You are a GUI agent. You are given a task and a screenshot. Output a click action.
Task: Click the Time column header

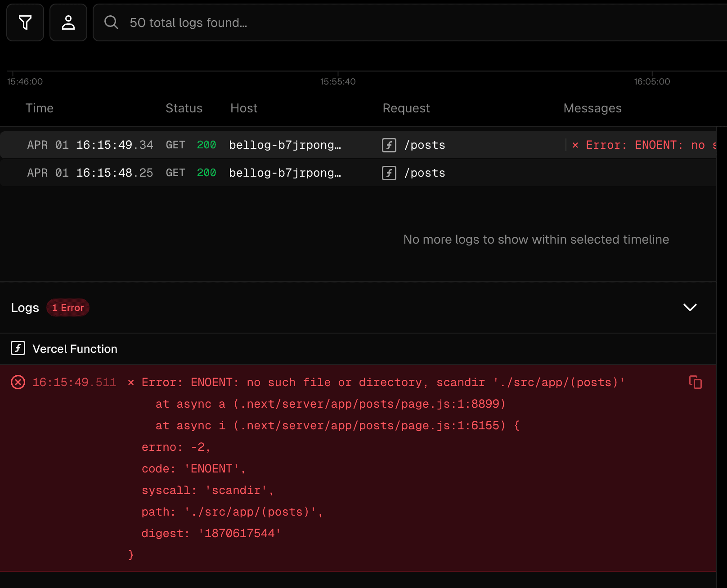pos(40,108)
